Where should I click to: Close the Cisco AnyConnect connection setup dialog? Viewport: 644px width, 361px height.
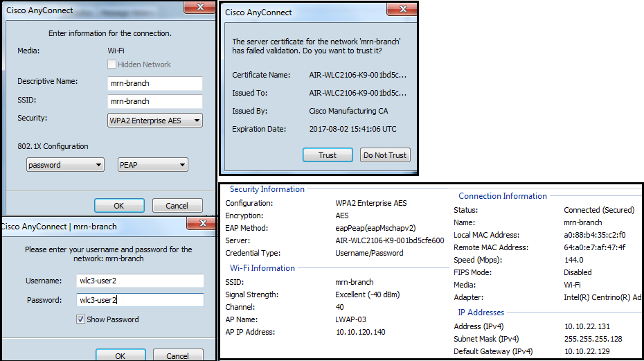coord(199,7)
